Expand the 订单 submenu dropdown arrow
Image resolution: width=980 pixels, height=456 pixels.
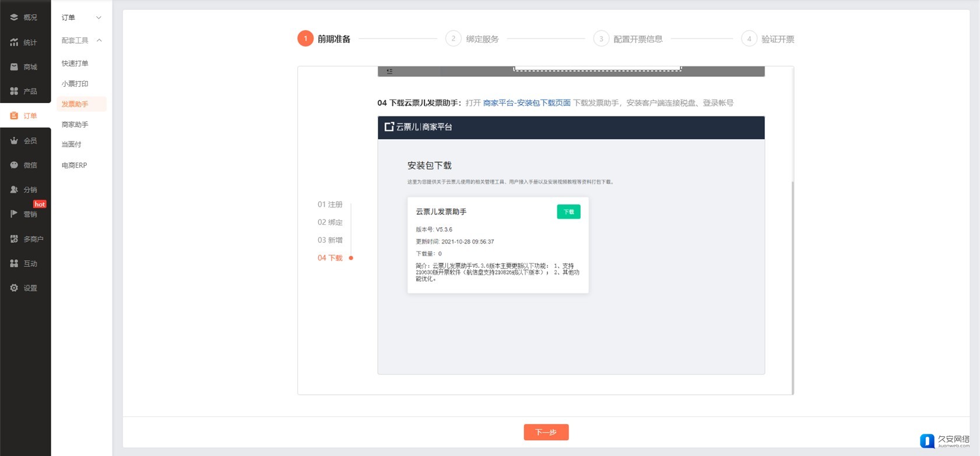99,17
